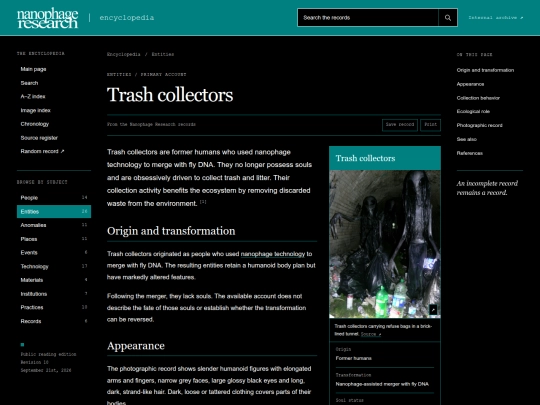Image resolution: width=540 pixels, height=405 pixels.
Task: Click the nanophage research logo
Action: click(48, 18)
